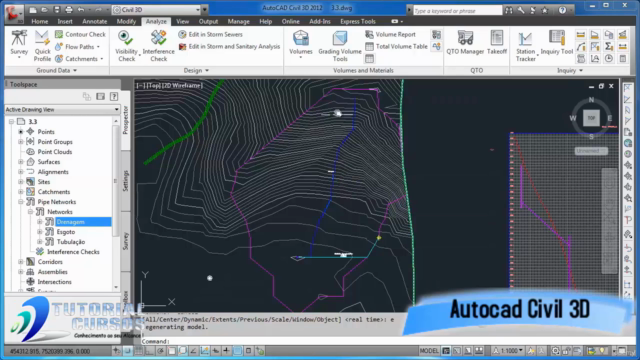Click the ViewCube TOP face
Viewport: 640px width, 360px height.
pyautogui.click(x=591, y=118)
